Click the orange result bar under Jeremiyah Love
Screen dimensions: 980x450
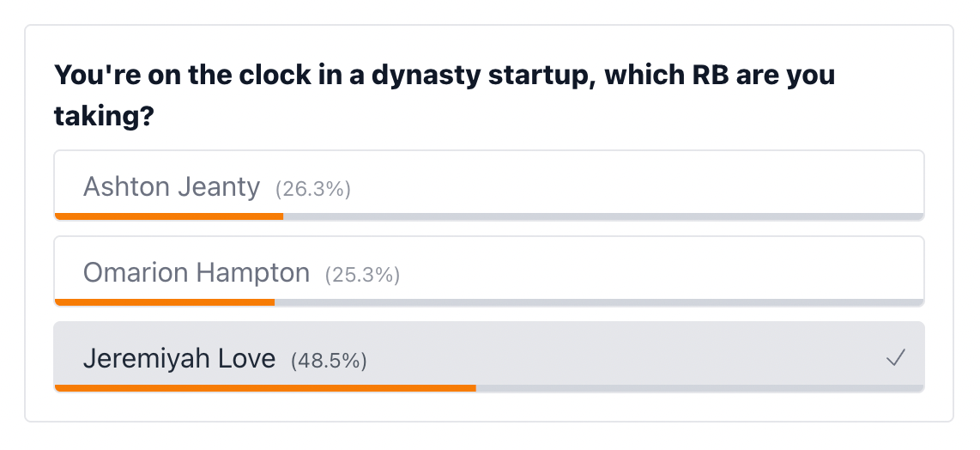pyautogui.click(x=265, y=388)
